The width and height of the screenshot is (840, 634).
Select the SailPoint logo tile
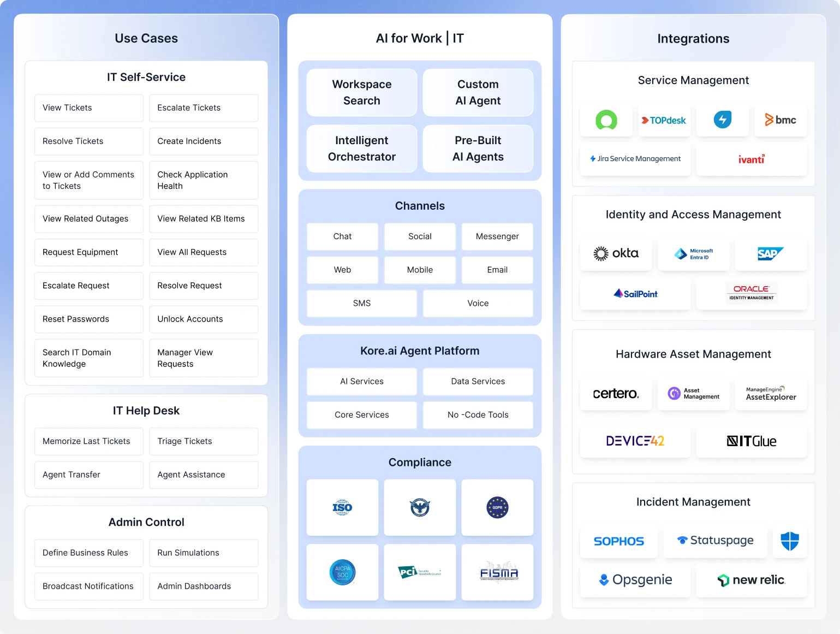[635, 294]
